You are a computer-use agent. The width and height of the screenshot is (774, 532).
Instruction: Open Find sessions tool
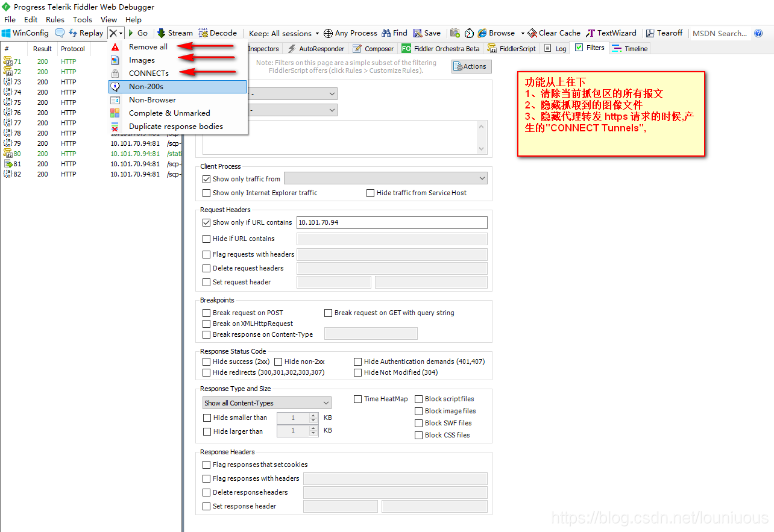tap(394, 33)
